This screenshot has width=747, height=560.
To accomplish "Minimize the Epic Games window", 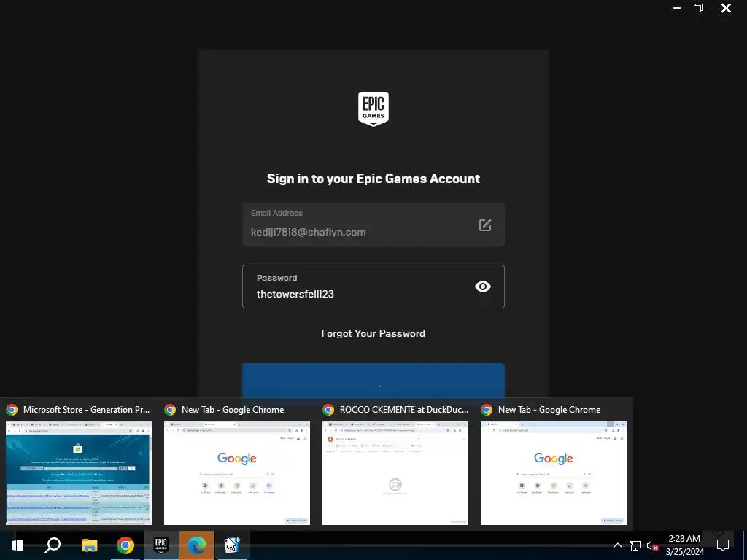I will [676, 8].
